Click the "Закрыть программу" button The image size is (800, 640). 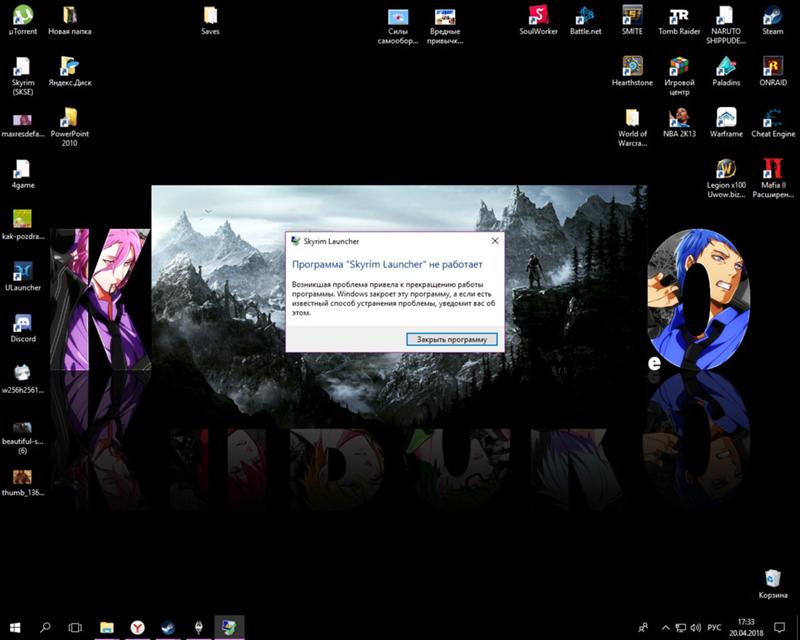(x=452, y=339)
